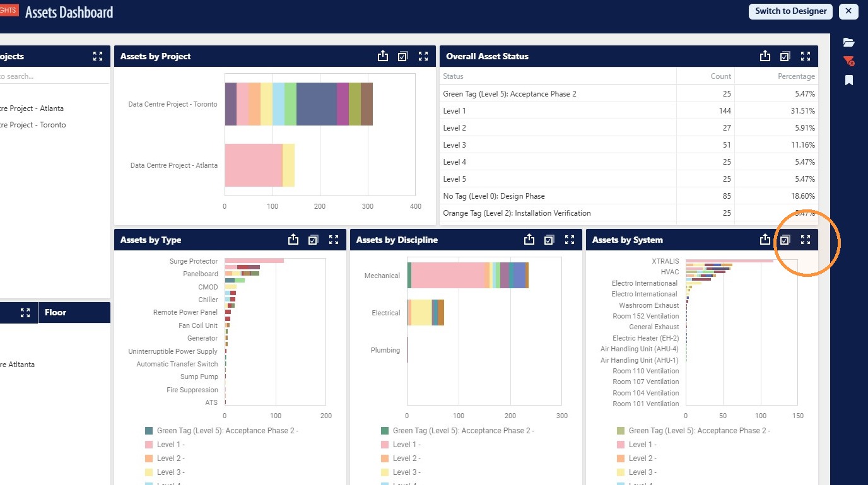Image resolution: width=868 pixels, height=485 pixels.
Task: Open the folder icon in right sidebar
Action: [x=849, y=42]
